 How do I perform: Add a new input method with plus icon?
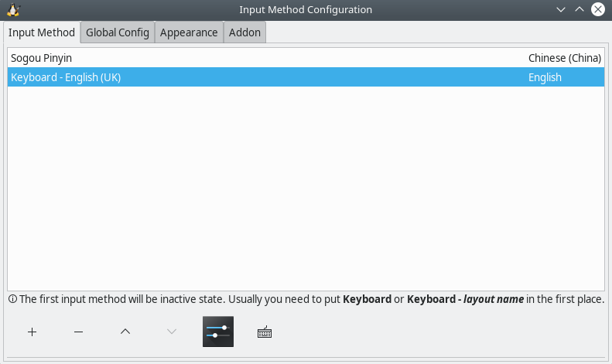[x=32, y=332]
